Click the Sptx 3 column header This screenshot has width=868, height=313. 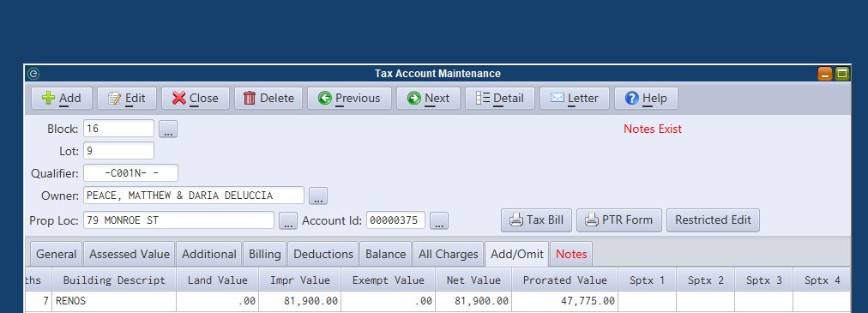click(x=764, y=280)
